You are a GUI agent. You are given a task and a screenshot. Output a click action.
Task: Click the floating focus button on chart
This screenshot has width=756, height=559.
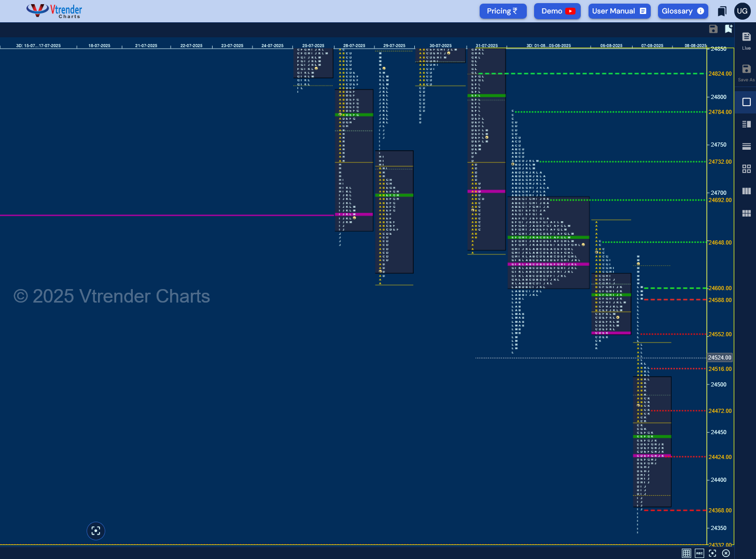(96, 531)
